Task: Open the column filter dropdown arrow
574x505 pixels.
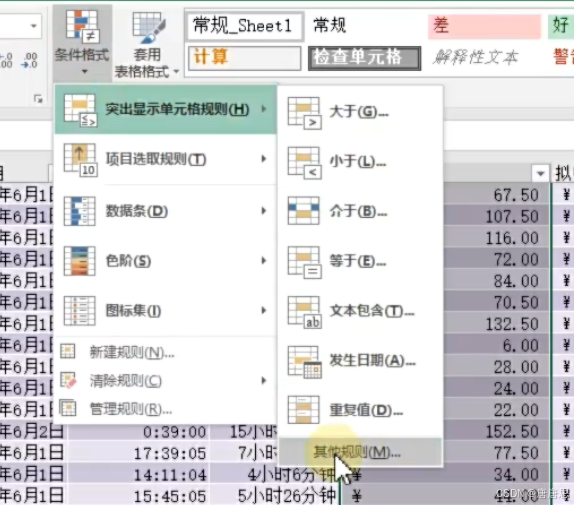Action: click(540, 173)
